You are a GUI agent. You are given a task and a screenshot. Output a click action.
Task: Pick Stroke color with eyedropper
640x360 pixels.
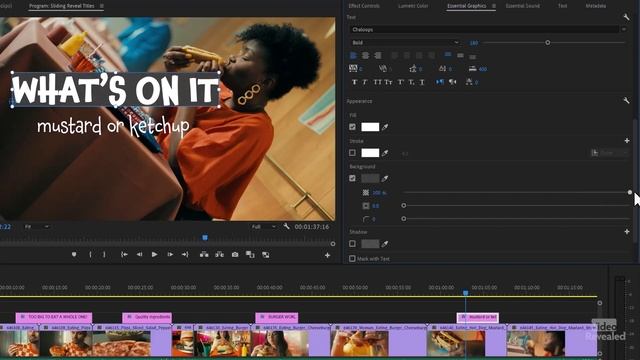coord(385,153)
